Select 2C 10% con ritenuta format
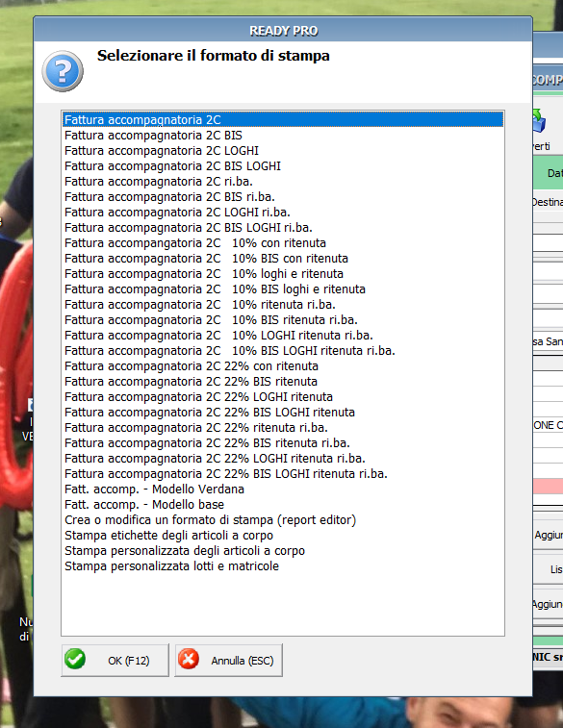The width and height of the screenshot is (563, 728). tap(283, 242)
